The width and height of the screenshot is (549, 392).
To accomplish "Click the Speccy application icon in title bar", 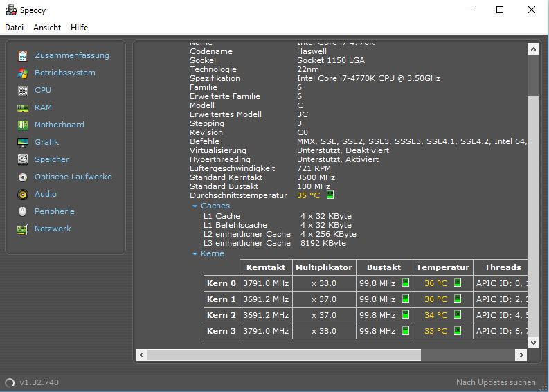I will click(x=11, y=10).
